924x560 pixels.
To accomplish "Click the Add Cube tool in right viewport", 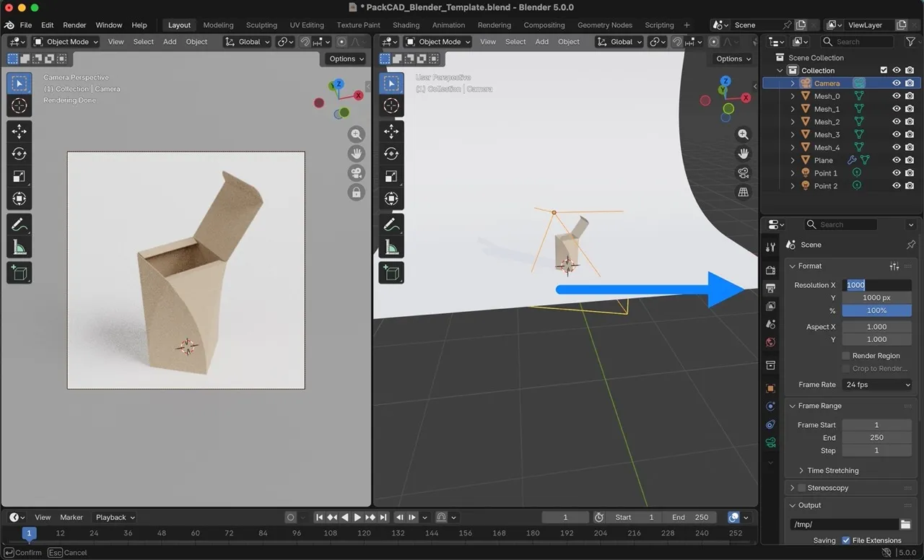I will coord(391,272).
